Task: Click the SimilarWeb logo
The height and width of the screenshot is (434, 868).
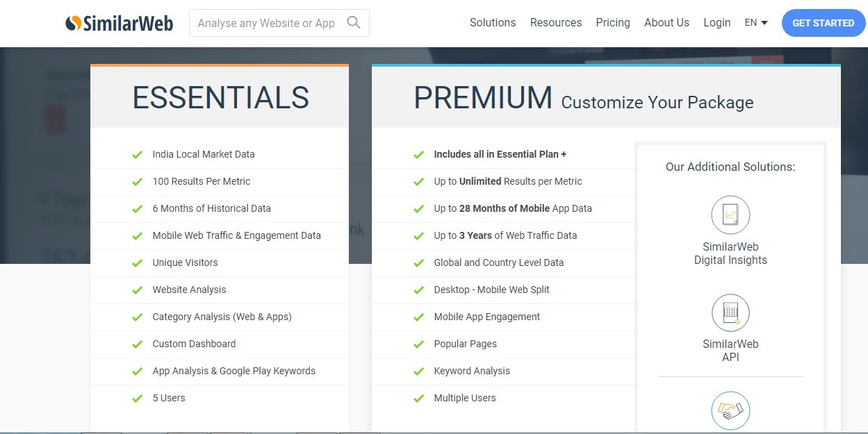Action: 119,23
